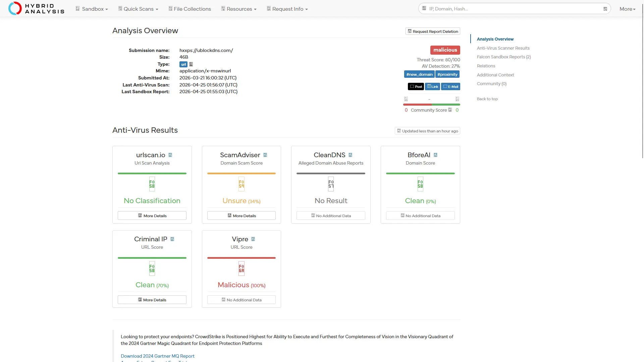The image size is (644, 362).
Task: Share the report via E-Mail button
Action: (450, 86)
